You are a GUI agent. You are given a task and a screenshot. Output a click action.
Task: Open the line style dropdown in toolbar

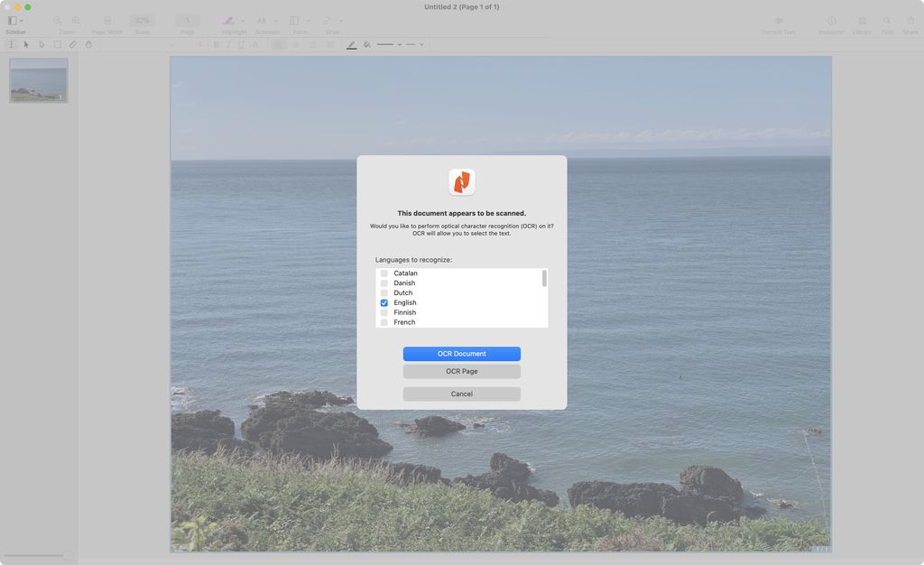pos(400,43)
